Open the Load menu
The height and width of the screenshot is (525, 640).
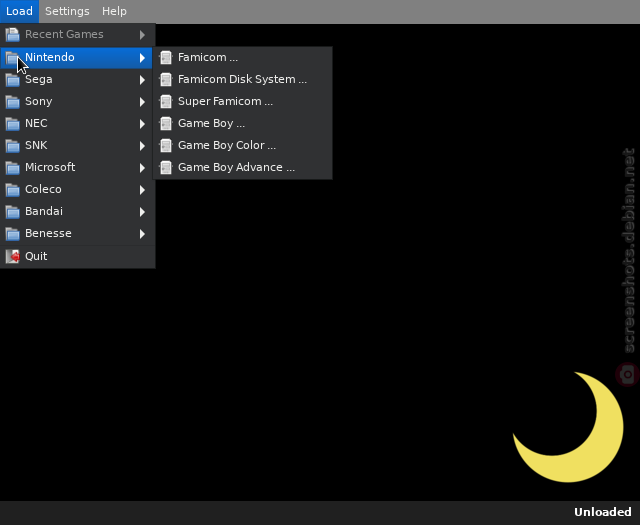[19, 11]
